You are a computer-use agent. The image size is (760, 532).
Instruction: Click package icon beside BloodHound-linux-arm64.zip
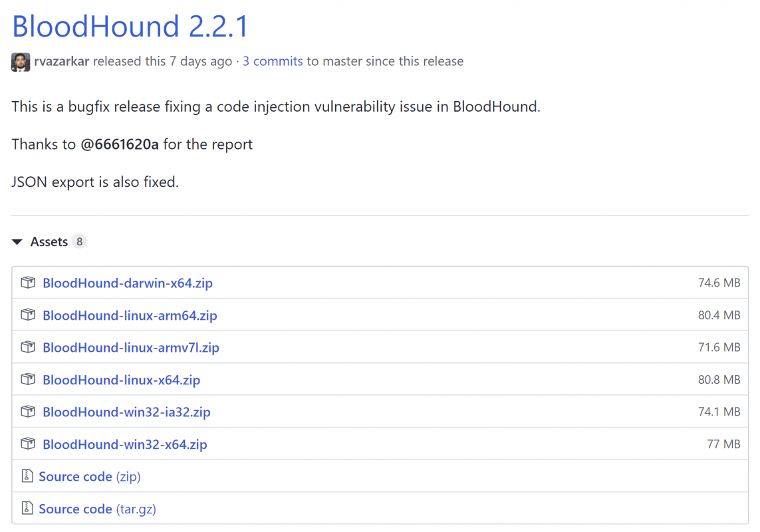point(28,315)
